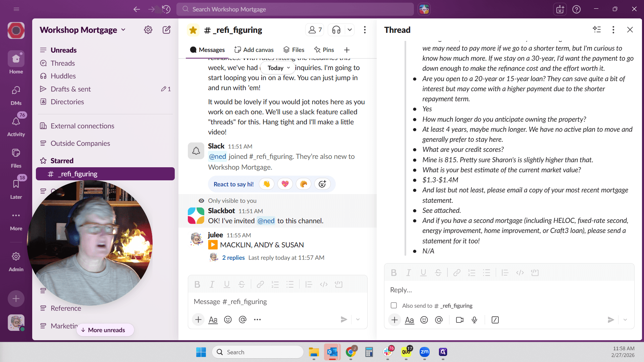Attach file in thread reply
644x362 pixels.
394,320
